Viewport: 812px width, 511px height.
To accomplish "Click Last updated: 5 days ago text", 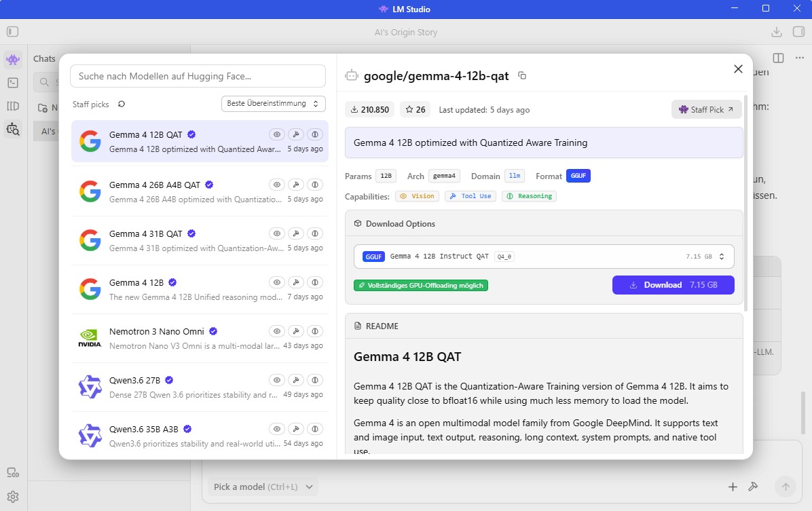I will click(x=484, y=110).
